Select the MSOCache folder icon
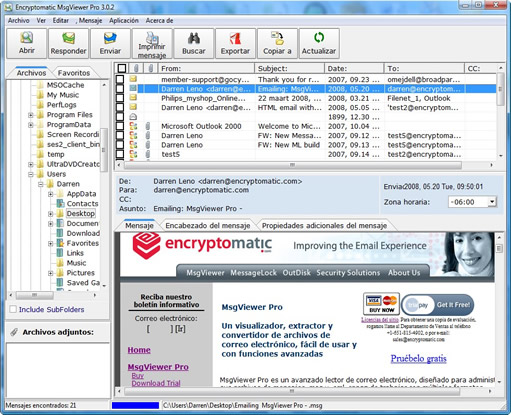Screen dimensions: 511x415 pyautogui.click(x=41, y=85)
